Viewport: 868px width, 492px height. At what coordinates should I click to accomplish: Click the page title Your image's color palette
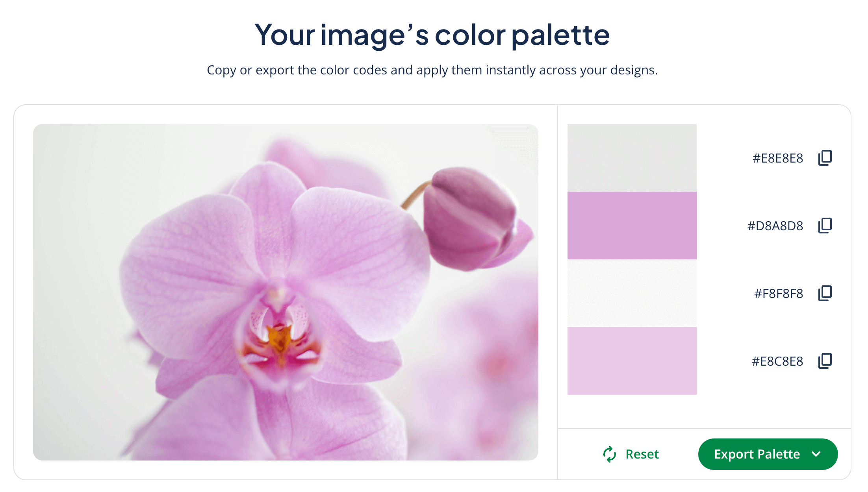click(433, 35)
